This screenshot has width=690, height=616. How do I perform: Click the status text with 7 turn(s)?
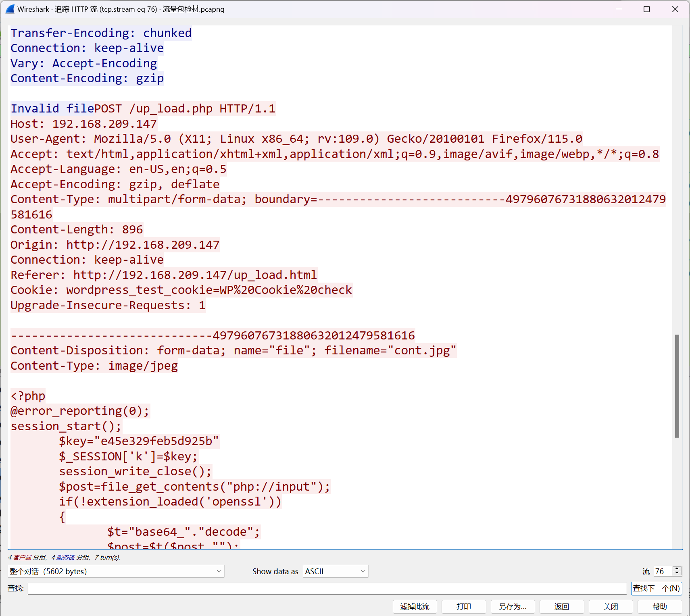pyautogui.click(x=64, y=557)
